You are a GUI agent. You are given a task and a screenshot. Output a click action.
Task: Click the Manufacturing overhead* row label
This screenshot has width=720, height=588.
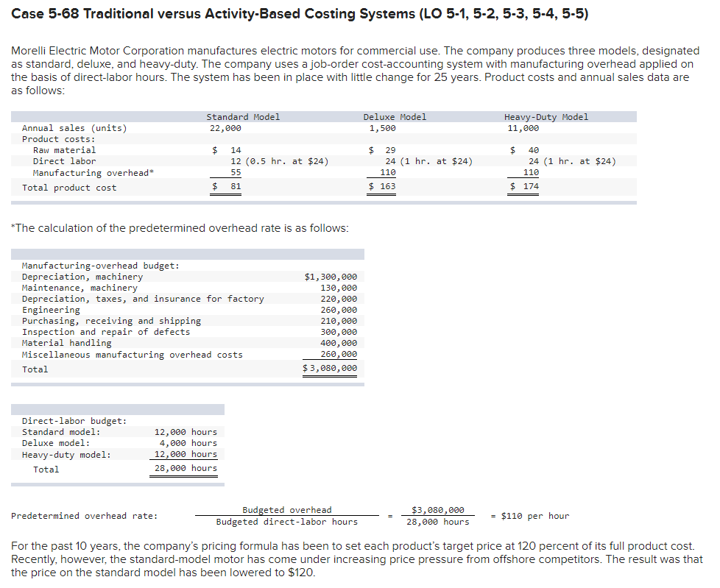click(93, 173)
